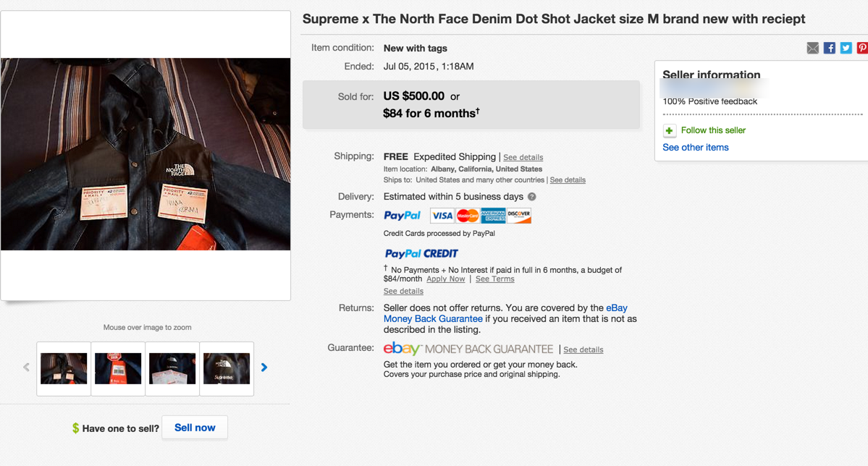Share listing on Twitter icon

(x=846, y=48)
